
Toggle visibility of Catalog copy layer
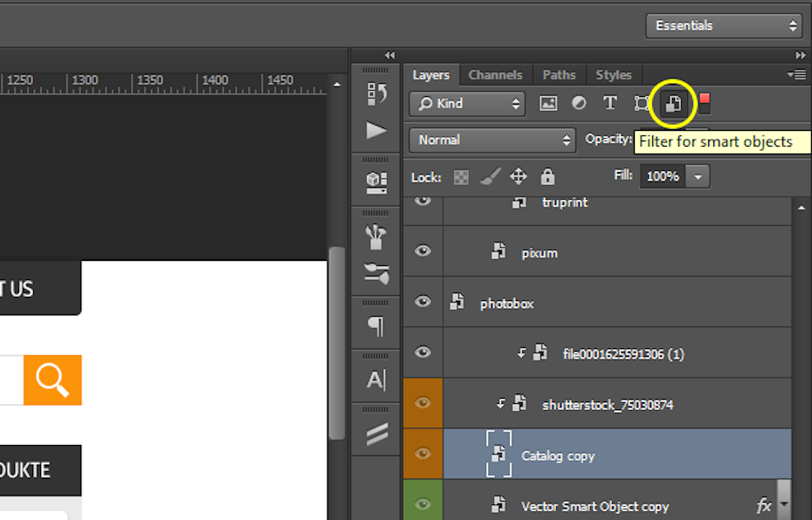pos(423,454)
